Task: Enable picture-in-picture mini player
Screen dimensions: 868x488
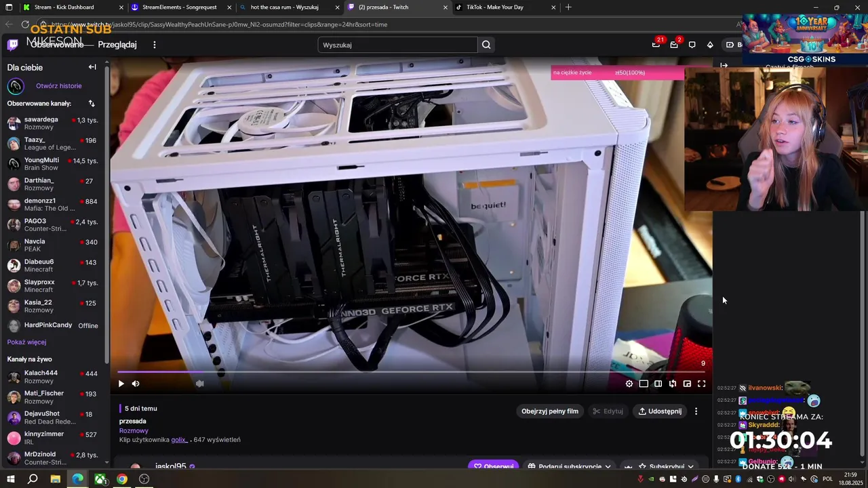Action: [687, 384]
